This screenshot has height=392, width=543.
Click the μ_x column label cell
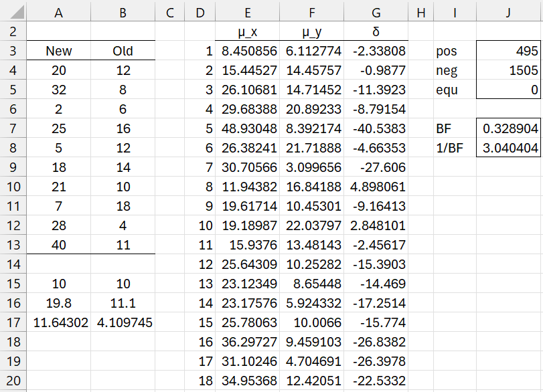pyautogui.click(x=247, y=31)
